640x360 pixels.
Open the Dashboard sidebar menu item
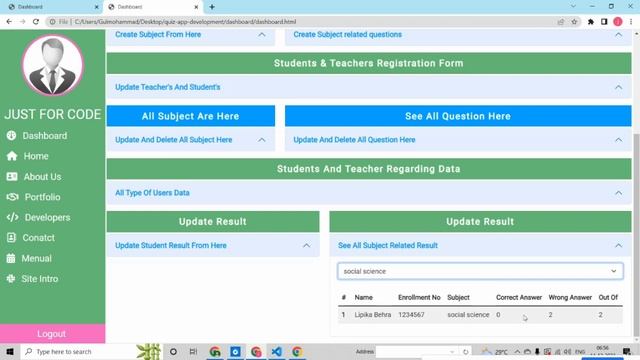(x=44, y=136)
